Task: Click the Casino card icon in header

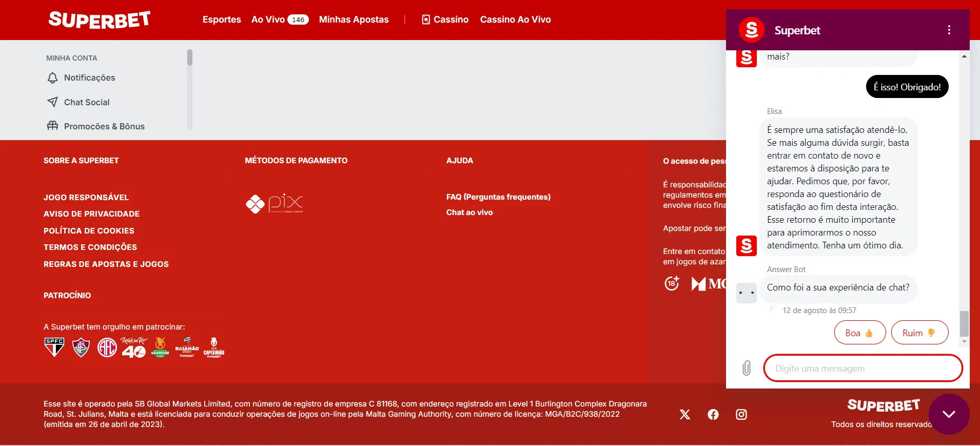Action: 426,20
